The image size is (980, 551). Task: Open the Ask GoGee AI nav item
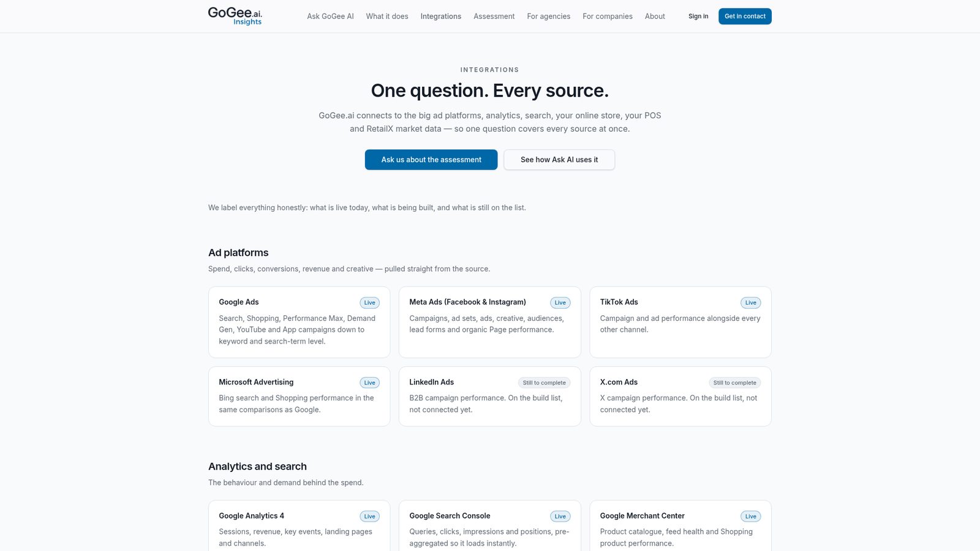coord(330,17)
